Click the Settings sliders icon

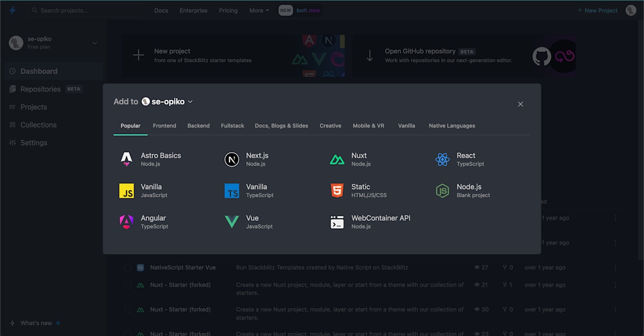click(x=12, y=143)
